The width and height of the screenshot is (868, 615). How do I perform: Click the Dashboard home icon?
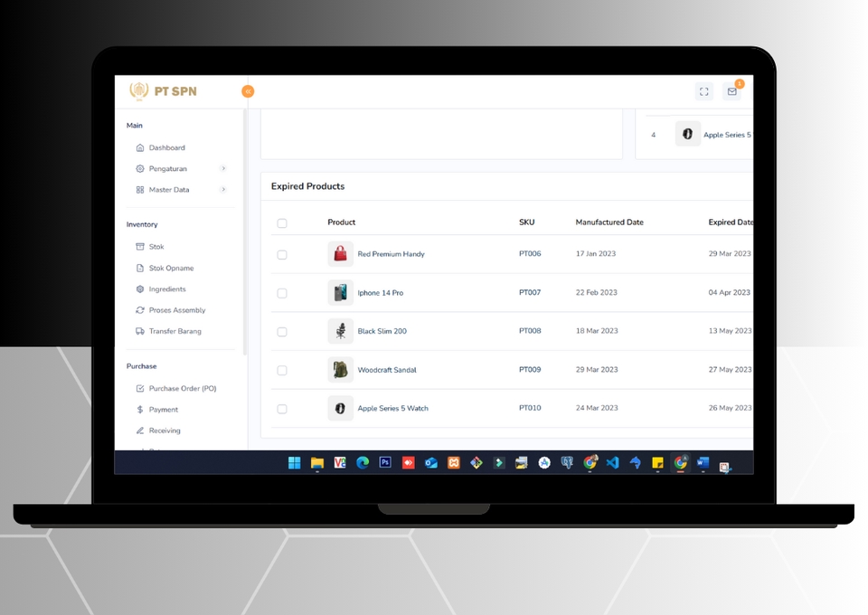click(140, 147)
